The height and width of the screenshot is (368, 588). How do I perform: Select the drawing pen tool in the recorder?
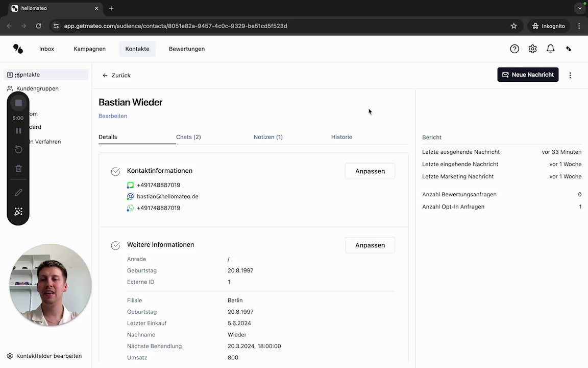pos(18,193)
